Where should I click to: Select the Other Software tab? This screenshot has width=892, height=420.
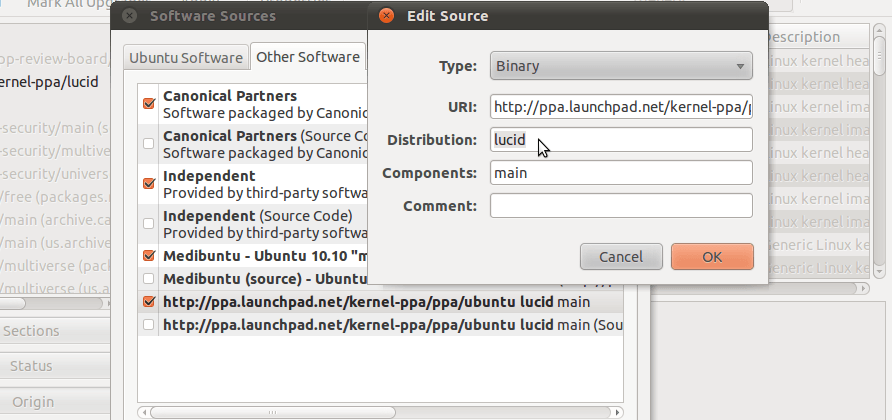[x=308, y=57]
